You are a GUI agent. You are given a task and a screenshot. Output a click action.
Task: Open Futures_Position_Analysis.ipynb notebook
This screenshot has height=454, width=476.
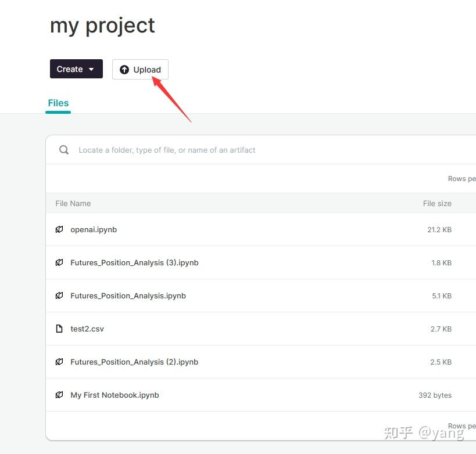(128, 296)
